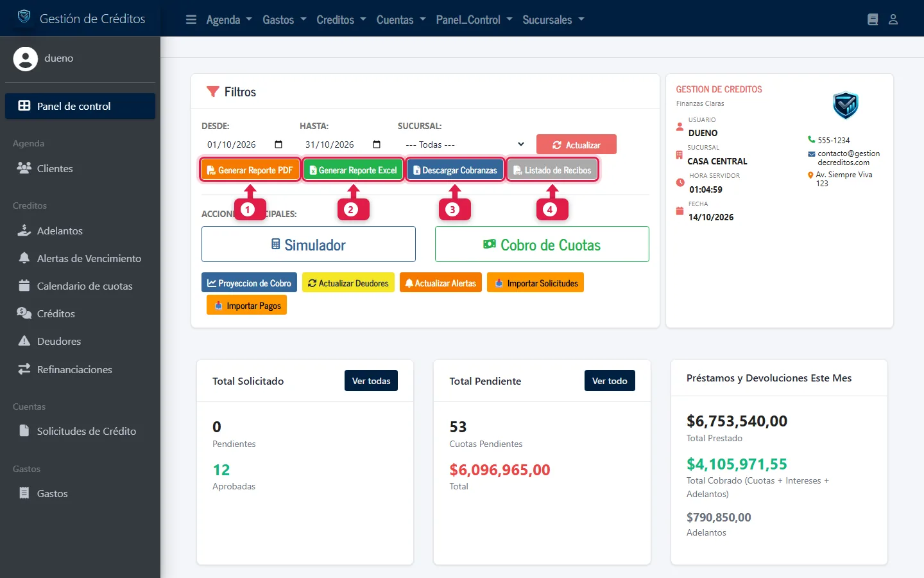Toggle the hamburger sidebar menu icon
Viewport: 924px width, 578px height.
[x=191, y=19]
